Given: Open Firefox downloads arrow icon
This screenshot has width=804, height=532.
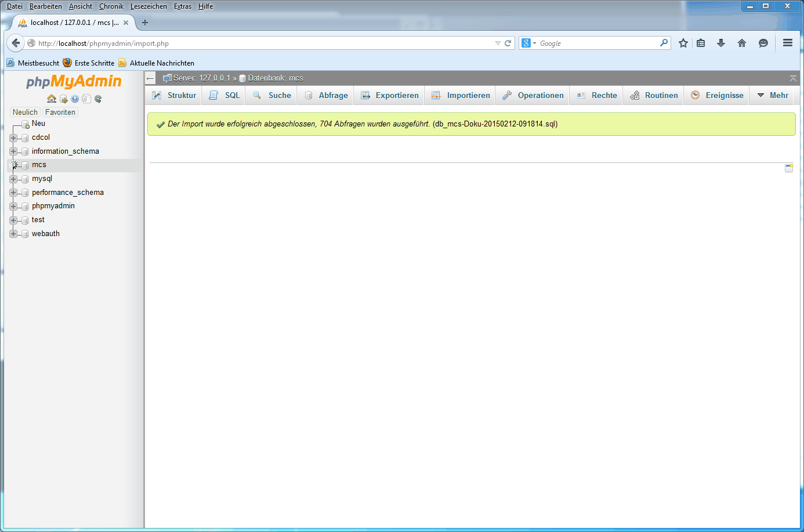Looking at the screenshot, I should (721, 43).
